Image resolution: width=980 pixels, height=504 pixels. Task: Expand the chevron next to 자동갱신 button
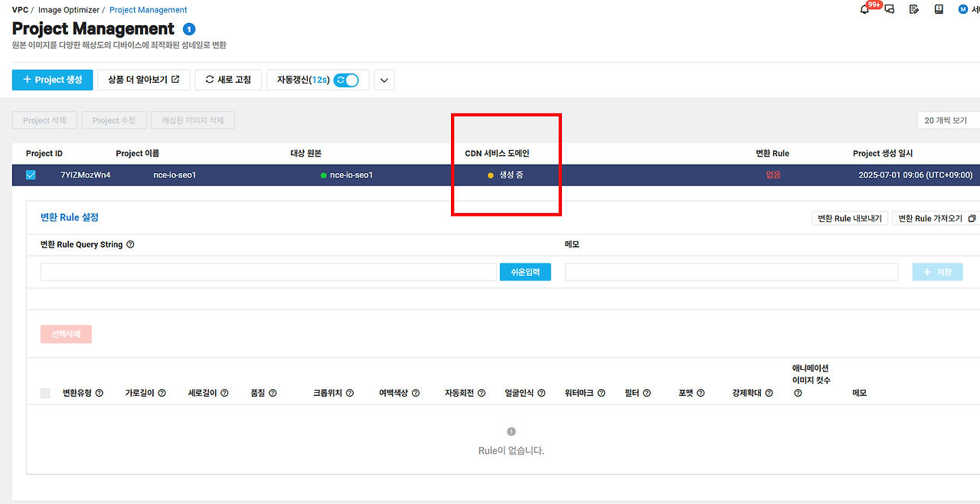click(384, 80)
